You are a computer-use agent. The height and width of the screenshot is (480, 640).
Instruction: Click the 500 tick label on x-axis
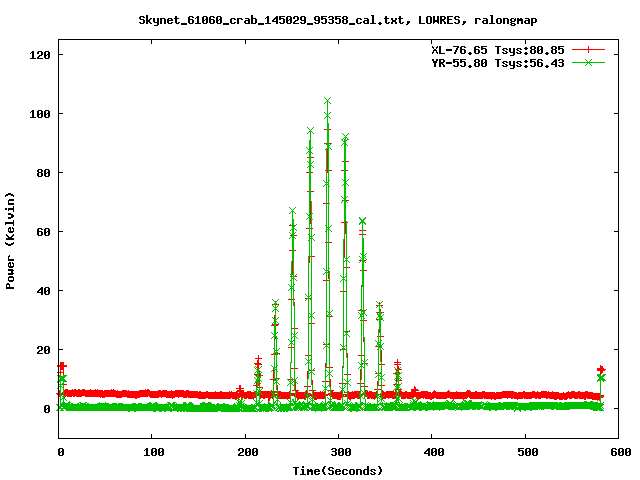tap(526, 453)
